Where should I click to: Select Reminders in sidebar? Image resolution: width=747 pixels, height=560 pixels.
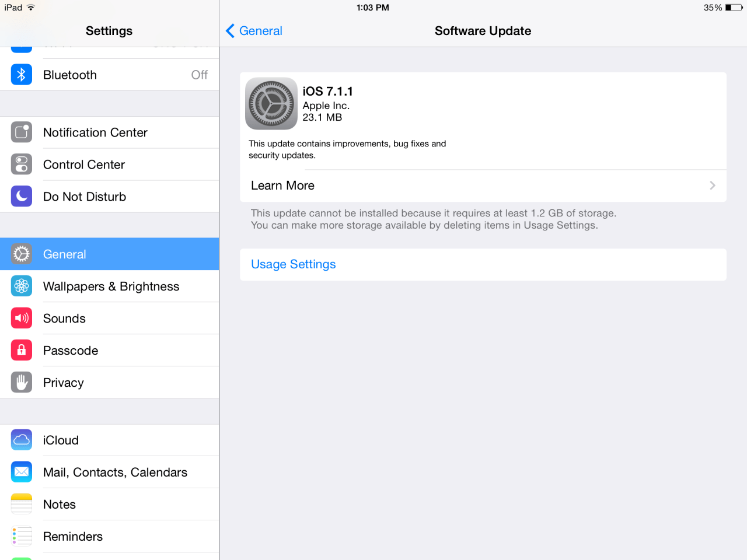coord(110,537)
